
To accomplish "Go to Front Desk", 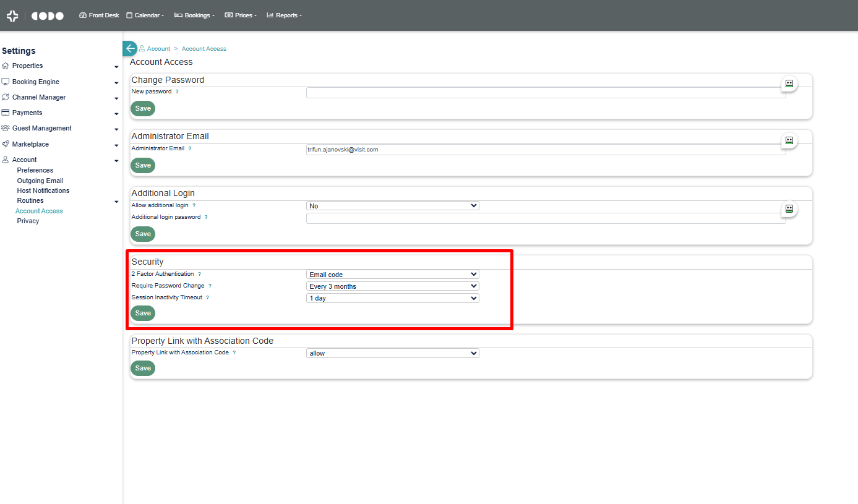I will click(99, 15).
